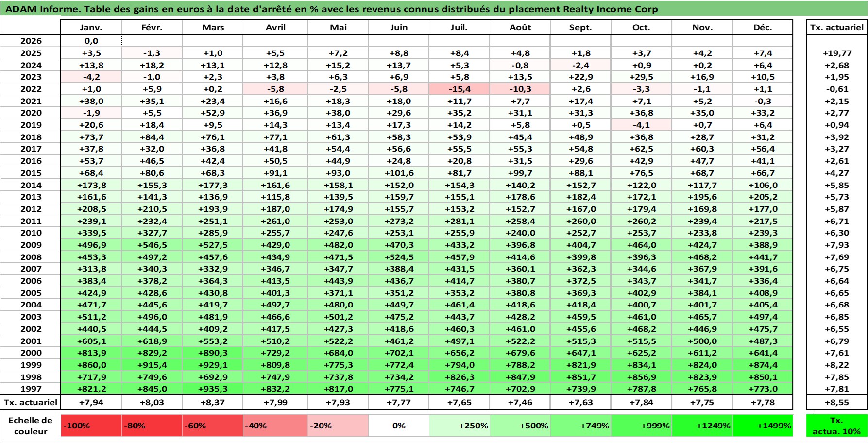868x443 pixels.
Task: Select the -10,3 cell in August 2022
Action: click(520, 89)
